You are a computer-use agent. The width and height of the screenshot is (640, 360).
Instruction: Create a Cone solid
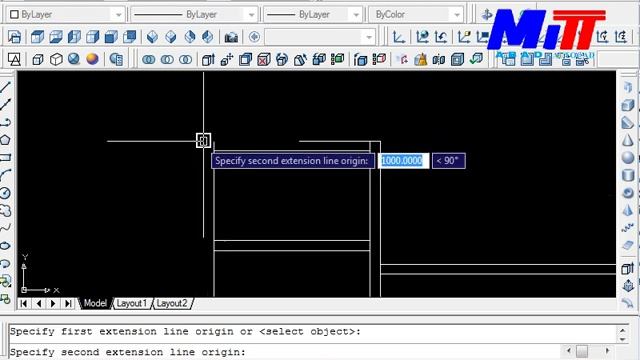[628, 140]
